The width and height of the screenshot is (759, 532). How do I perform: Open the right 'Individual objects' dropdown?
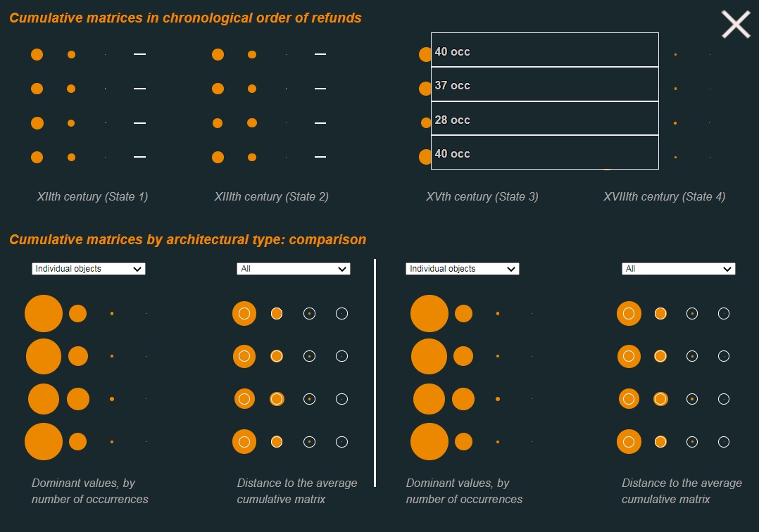tap(463, 269)
